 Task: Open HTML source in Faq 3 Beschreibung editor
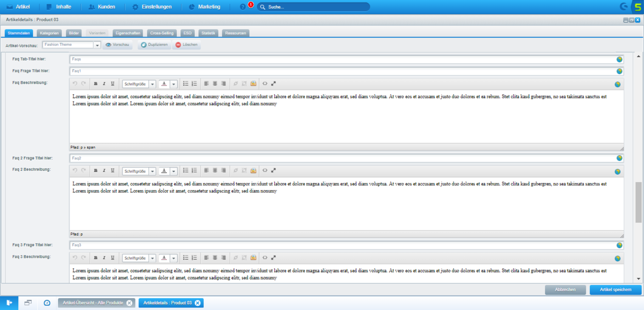pos(265,258)
